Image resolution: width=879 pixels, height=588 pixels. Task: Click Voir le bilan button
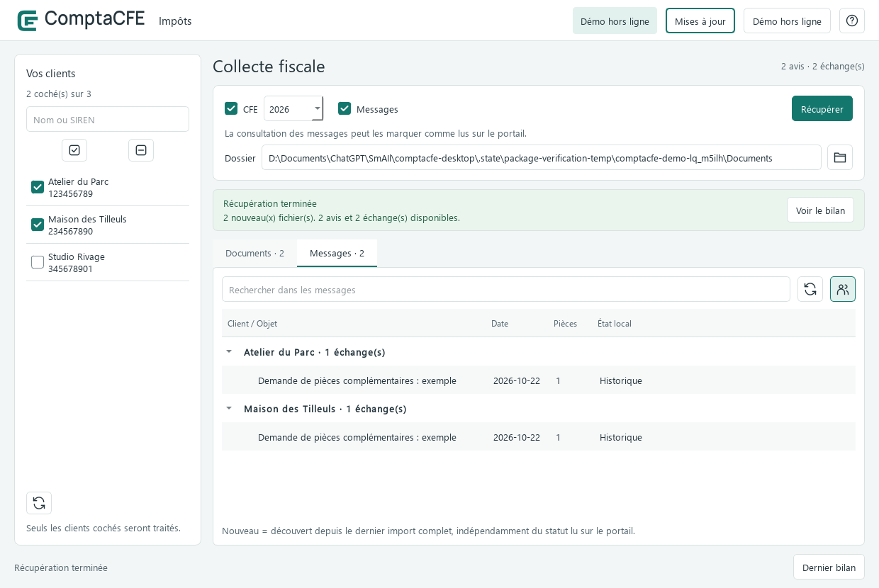(x=820, y=210)
